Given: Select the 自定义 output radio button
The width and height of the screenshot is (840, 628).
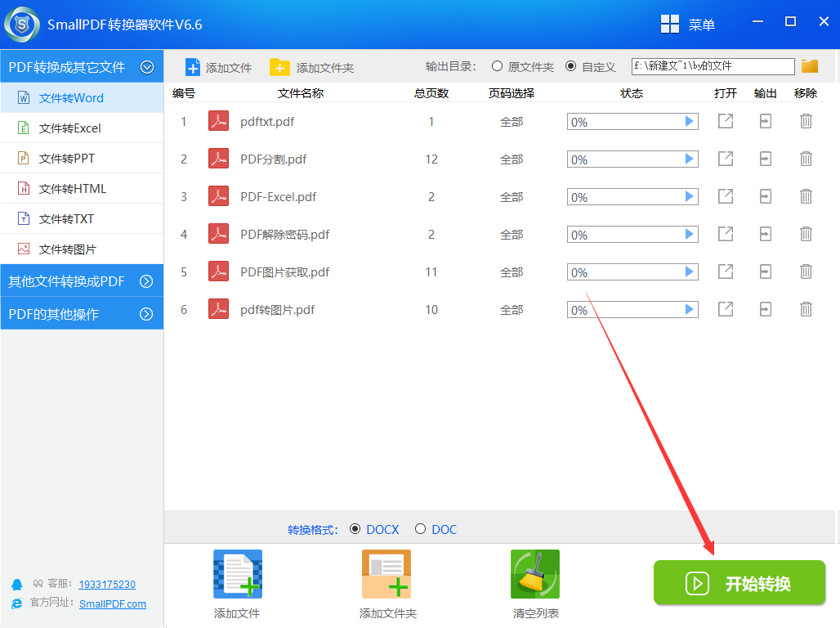Looking at the screenshot, I should 571,66.
